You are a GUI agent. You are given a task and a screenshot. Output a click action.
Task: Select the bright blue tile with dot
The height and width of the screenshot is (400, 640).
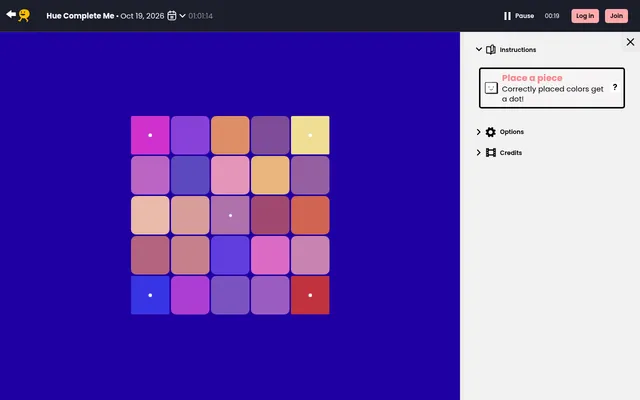click(150, 295)
